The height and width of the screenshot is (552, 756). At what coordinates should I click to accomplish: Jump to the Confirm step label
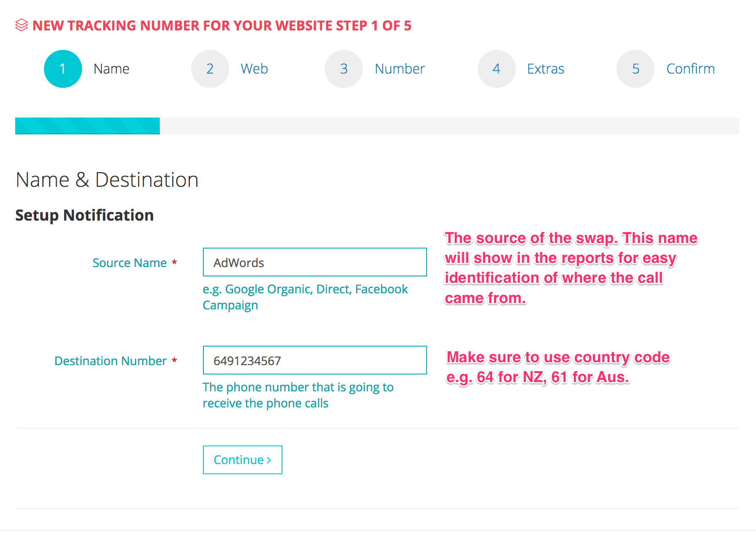click(x=690, y=69)
